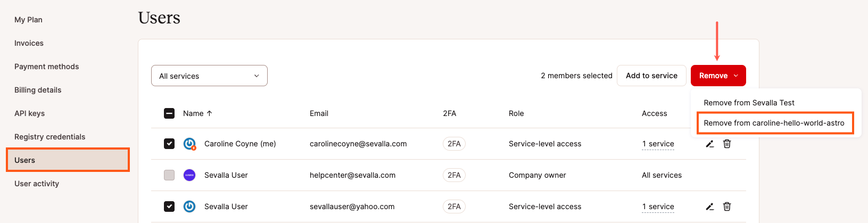The width and height of the screenshot is (868, 223).
Task: Open the All services filter dropdown
Action: pos(209,76)
